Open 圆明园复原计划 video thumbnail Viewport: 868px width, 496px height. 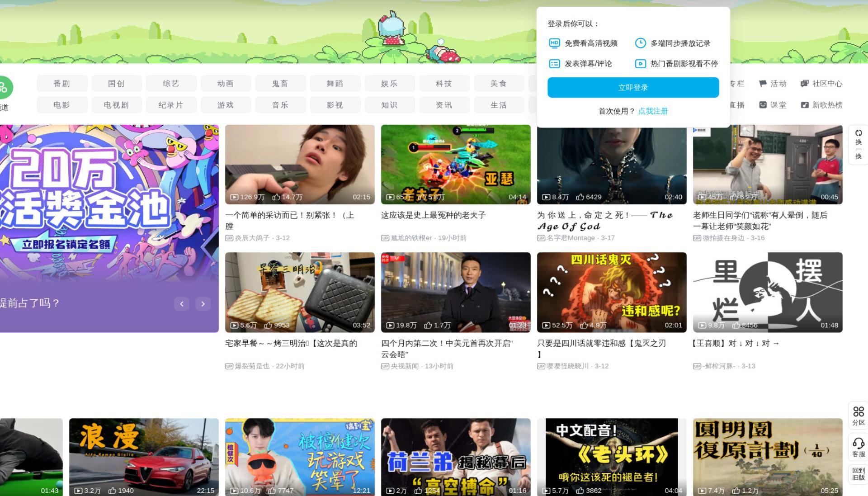[x=768, y=457]
